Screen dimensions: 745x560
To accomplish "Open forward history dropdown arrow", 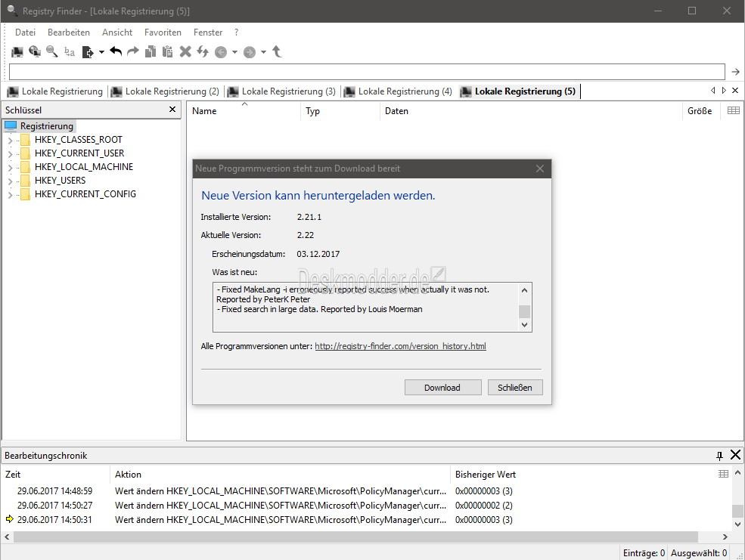I will pyautogui.click(x=263, y=52).
